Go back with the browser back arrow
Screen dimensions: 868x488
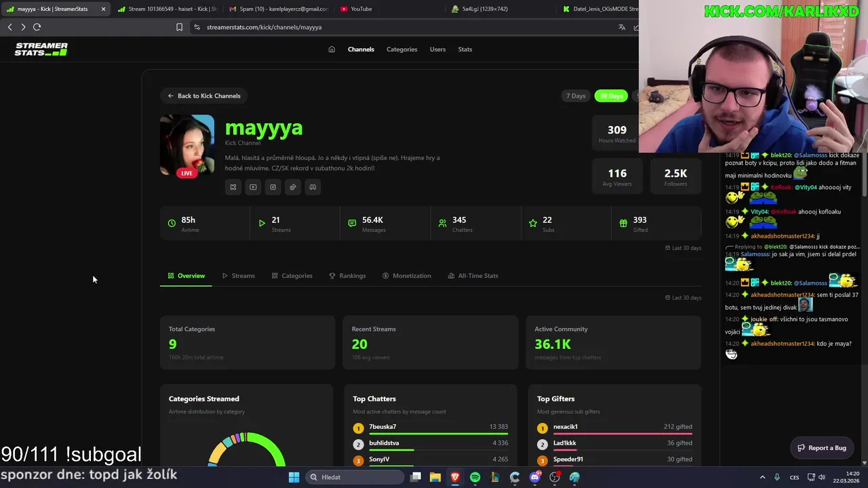tap(9, 27)
